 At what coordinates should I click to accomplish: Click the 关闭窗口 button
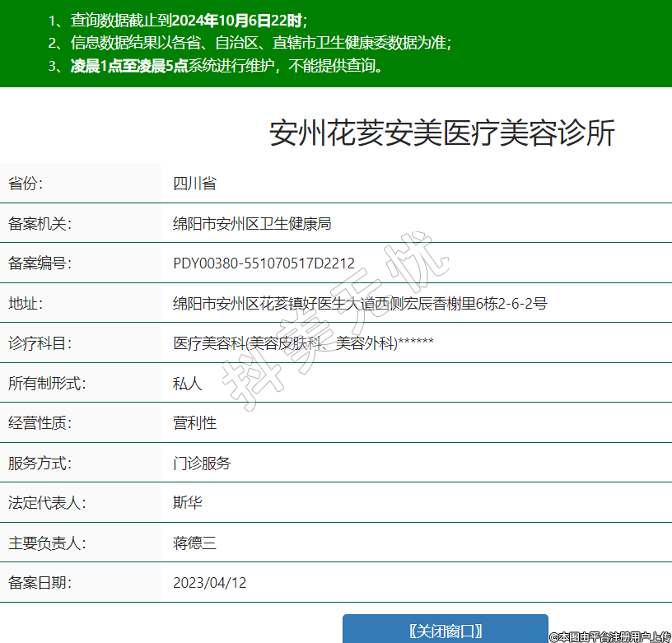coord(445,631)
